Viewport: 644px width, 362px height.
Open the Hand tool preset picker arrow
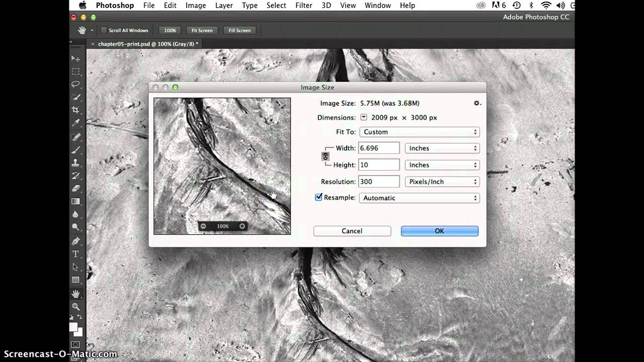92,31
